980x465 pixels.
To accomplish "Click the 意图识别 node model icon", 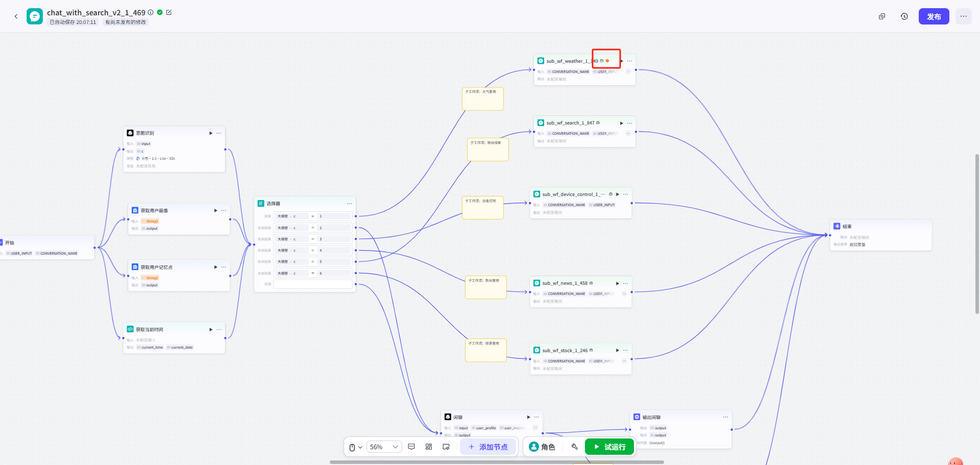I will [138, 159].
